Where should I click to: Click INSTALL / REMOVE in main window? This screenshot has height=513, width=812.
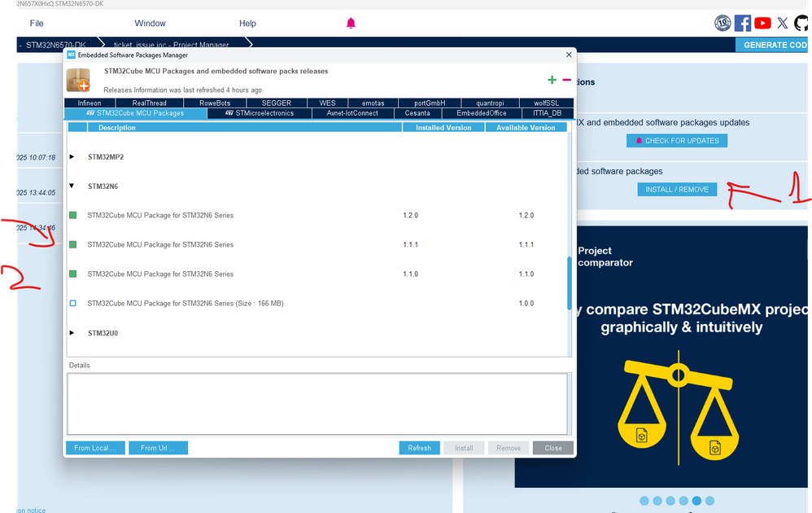coord(677,189)
